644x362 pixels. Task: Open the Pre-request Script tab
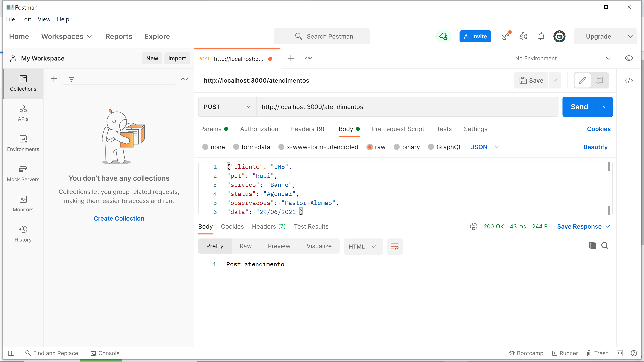coord(398,129)
